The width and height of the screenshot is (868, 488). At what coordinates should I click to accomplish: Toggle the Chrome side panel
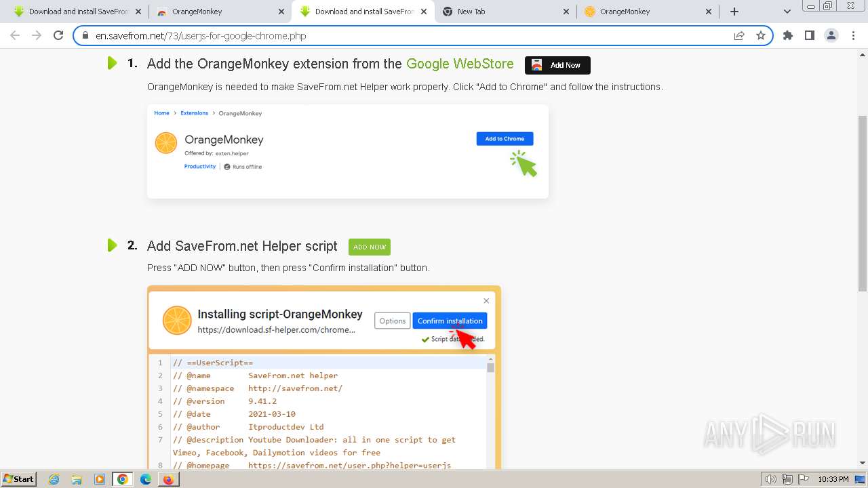pos(810,36)
